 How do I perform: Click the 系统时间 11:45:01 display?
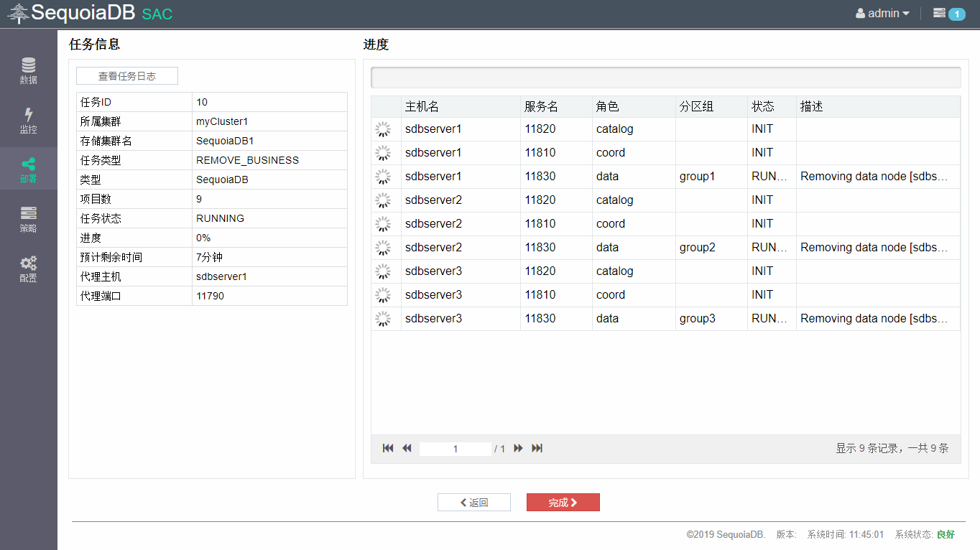(x=846, y=535)
